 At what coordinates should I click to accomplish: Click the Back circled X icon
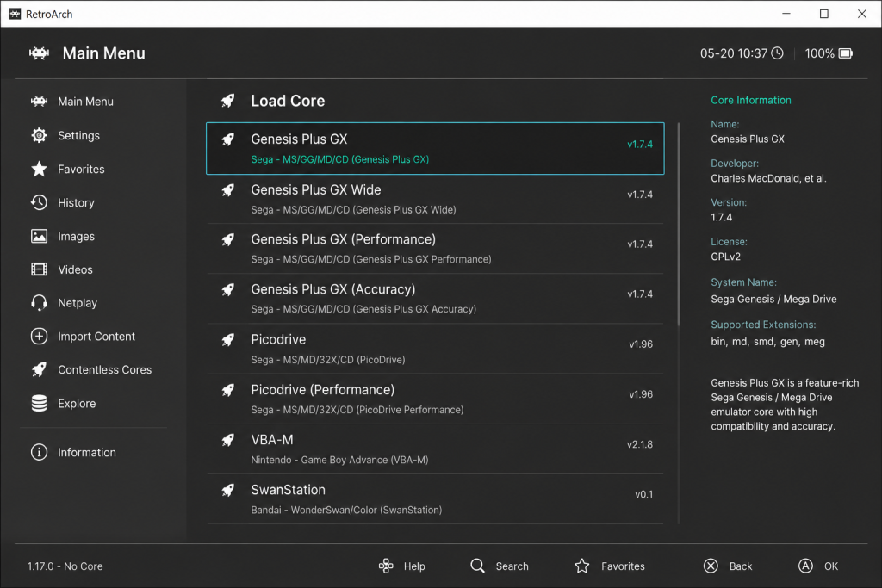click(x=711, y=566)
